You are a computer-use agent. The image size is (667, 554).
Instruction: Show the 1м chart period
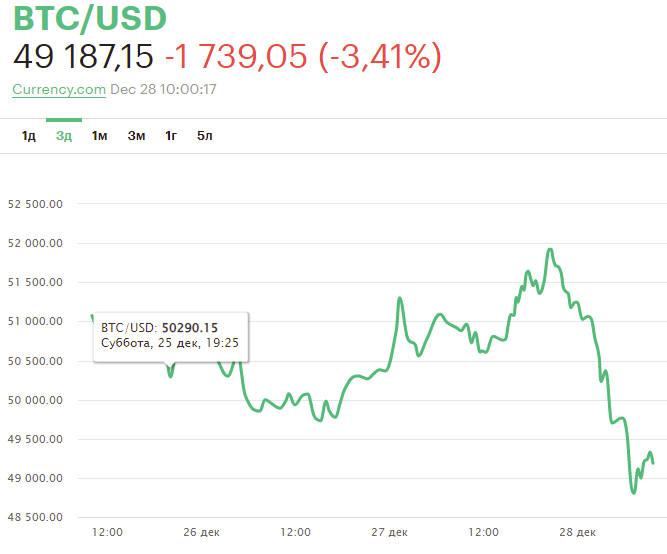[99, 136]
